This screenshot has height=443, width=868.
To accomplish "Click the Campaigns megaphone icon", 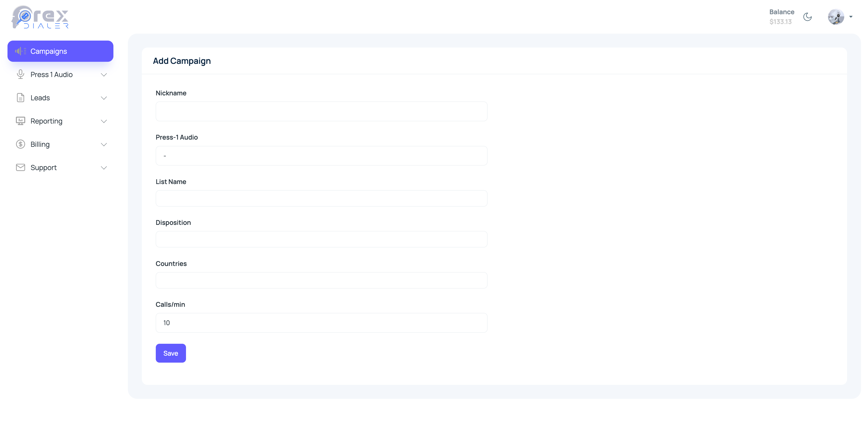I will pyautogui.click(x=20, y=51).
